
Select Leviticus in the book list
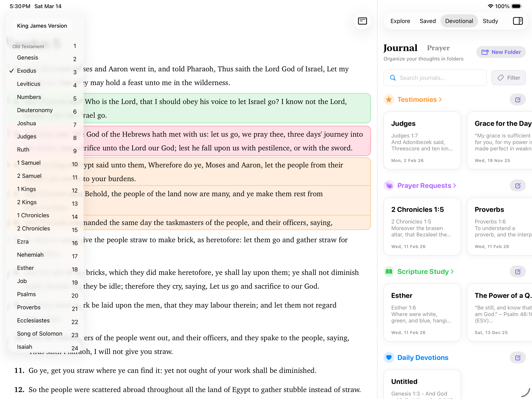29,84
